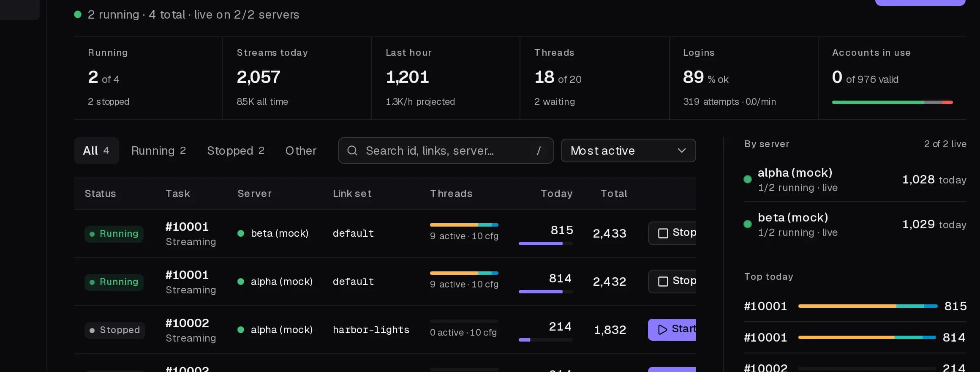Click the search magnifier icon
The height and width of the screenshot is (372, 980).
352,150
